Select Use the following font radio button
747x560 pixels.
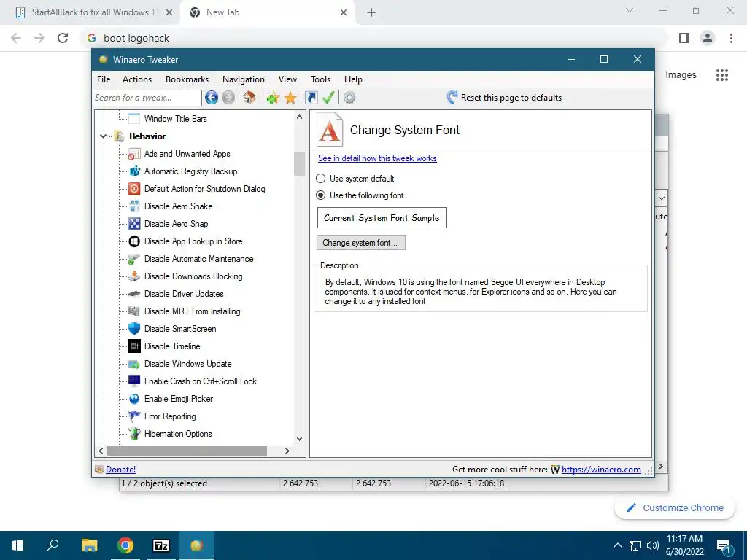tap(321, 195)
